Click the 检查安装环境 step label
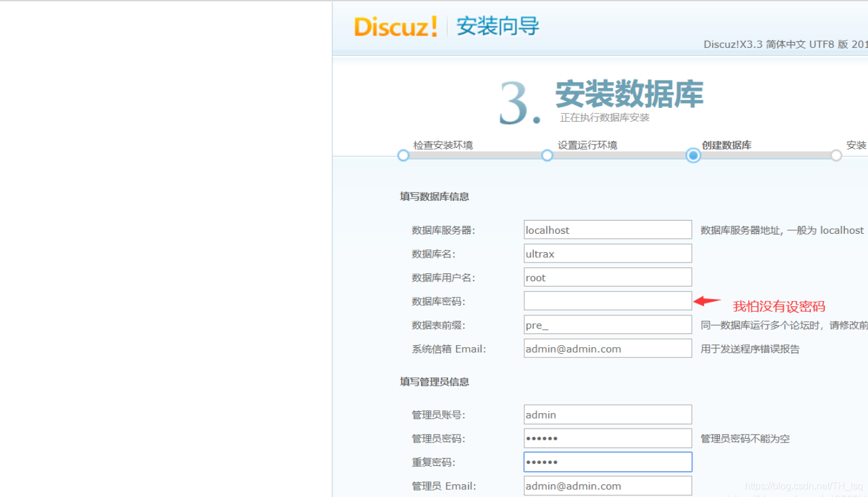 (x=443, y=145)
